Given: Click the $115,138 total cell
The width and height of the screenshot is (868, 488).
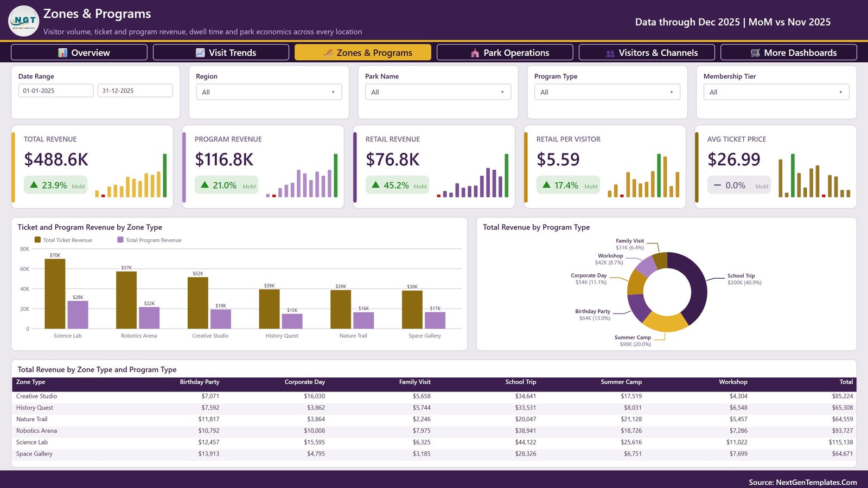Looking at the screenshot, I should 841,442.
